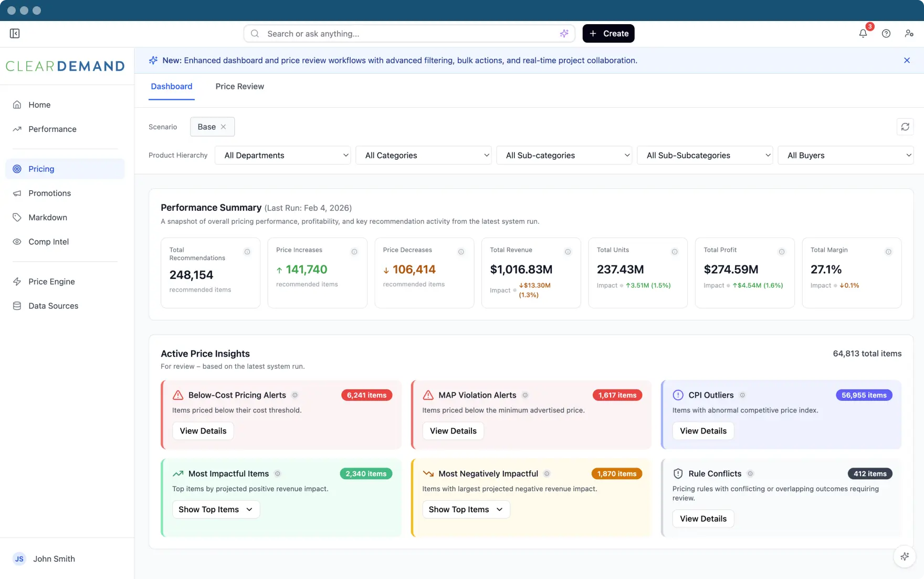Screen dimensions: 924x579
Task: Open the notifications bell
Action: pyautogui.click(x=863, y=34)
